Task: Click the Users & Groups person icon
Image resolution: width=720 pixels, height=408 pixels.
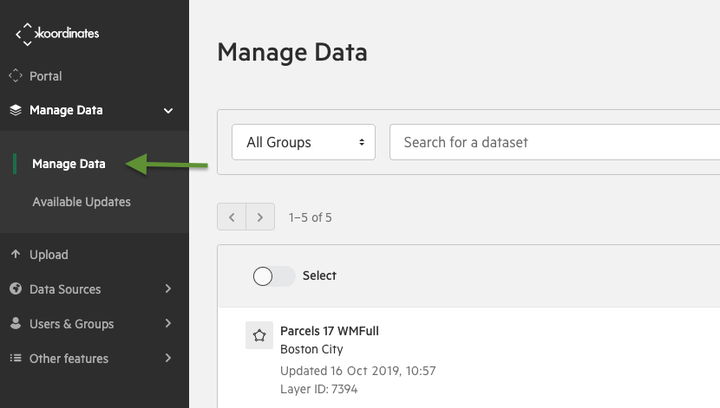Action: coord(16,324)
